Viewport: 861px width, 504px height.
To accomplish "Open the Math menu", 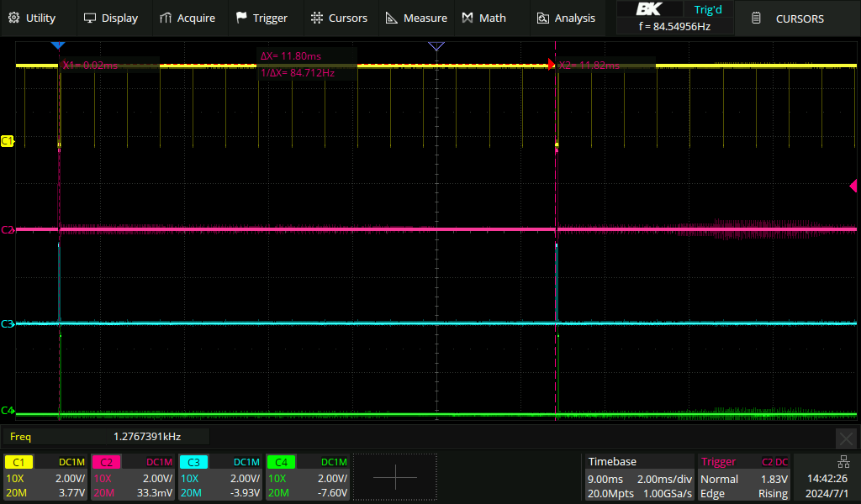I will pos(483,18).
